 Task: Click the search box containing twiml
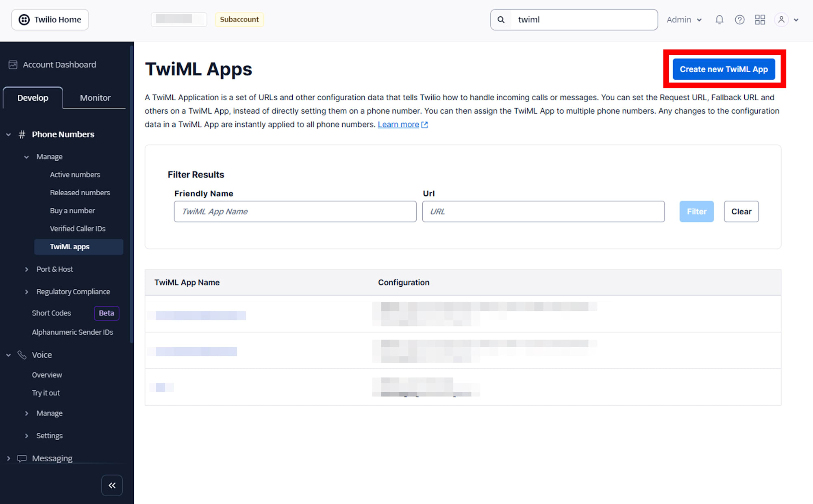(574, 19)
